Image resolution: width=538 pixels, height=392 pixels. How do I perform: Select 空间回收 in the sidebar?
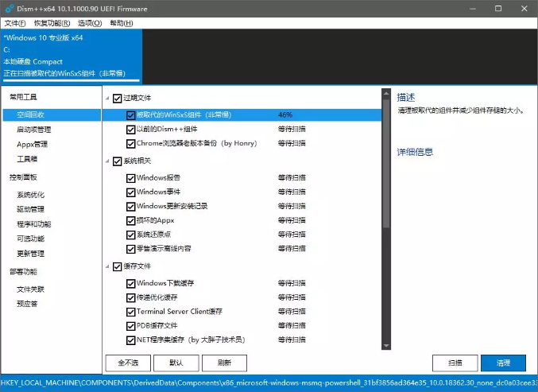click(52, 114)
